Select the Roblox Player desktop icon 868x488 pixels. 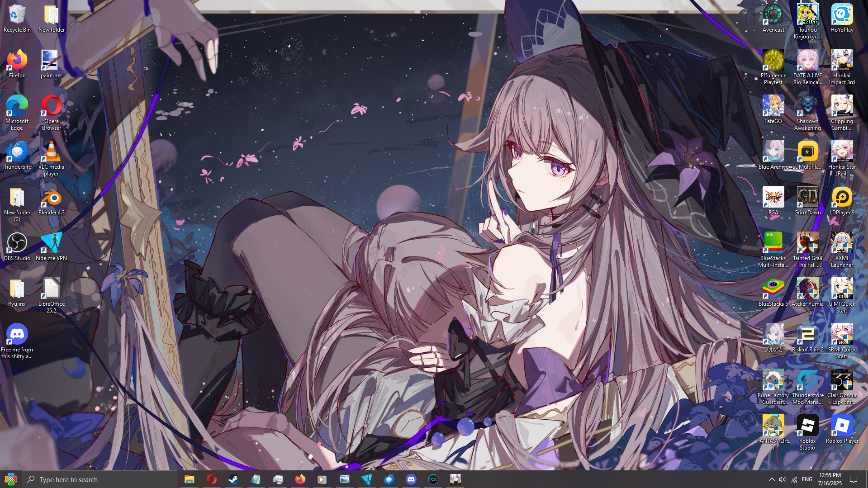pos(842,430)
